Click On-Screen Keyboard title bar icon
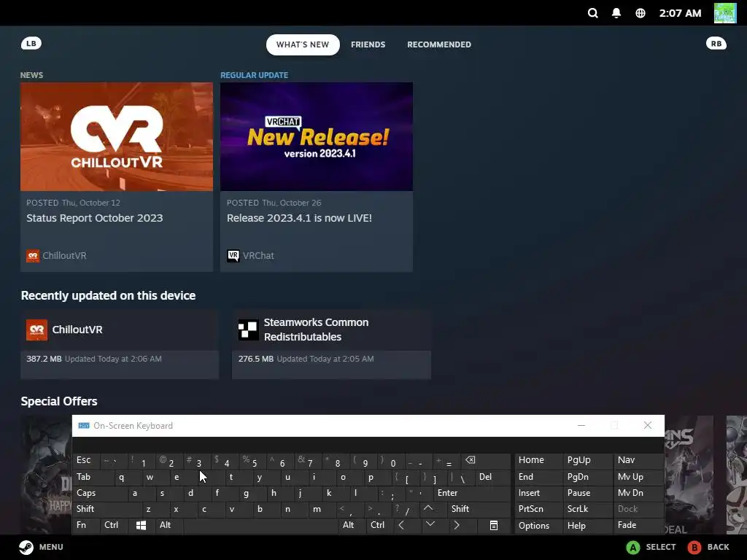Viewport: 747px width, 560px height. (84, 426)
